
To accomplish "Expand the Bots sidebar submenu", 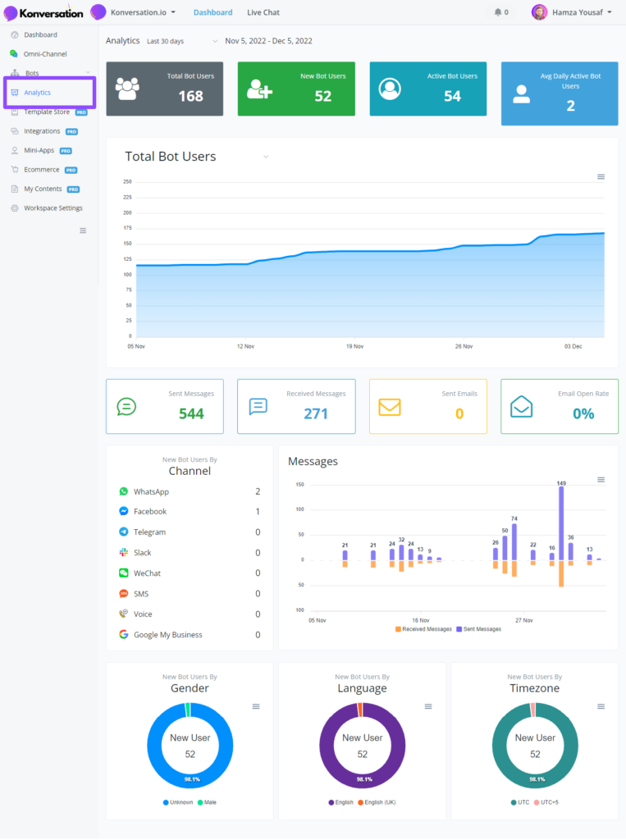I will (88, 73).
